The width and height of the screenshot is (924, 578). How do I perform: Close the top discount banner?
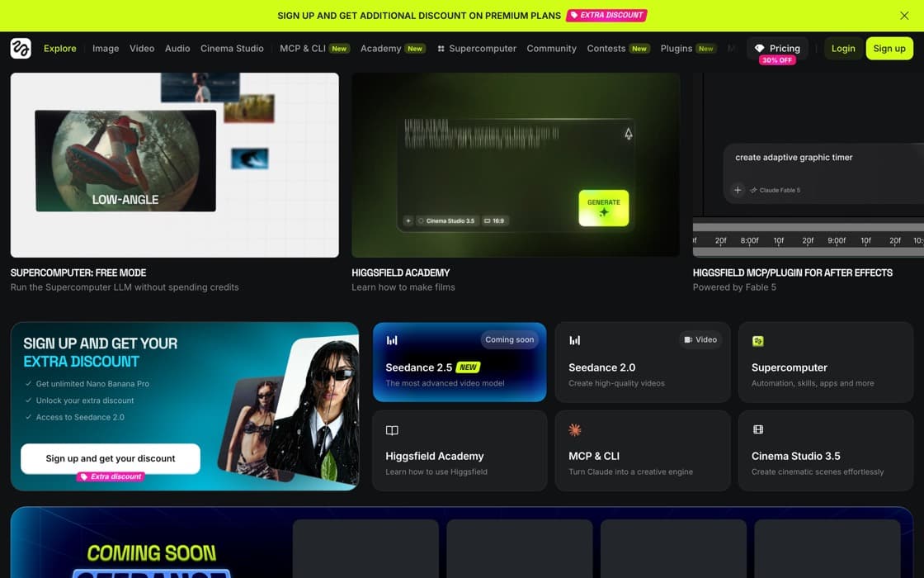pos(904,16)
